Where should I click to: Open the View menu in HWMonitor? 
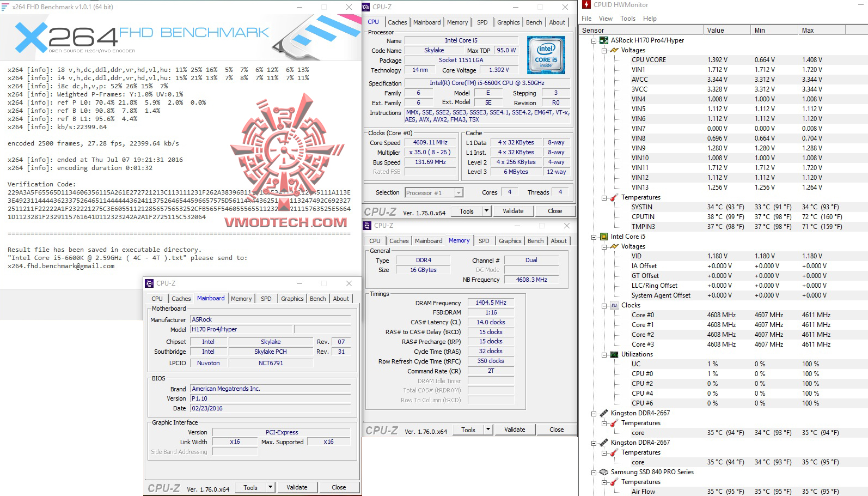606,19
